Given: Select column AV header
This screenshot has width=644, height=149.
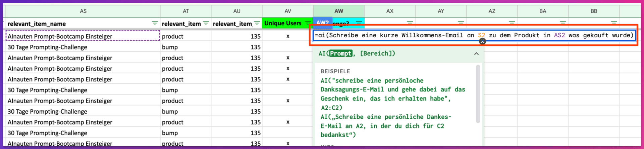Looking at the screenshot, I should coord(288,11).
